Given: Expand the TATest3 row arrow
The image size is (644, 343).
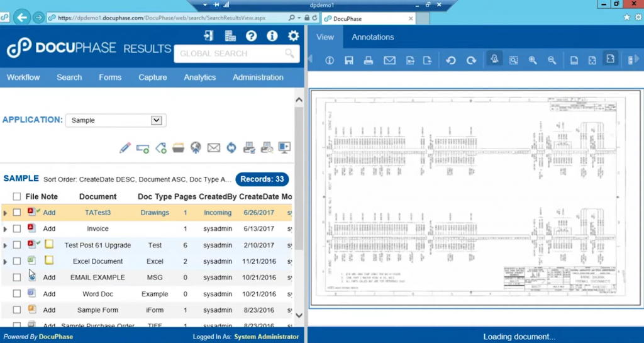Looking at the screenshot, I should click(x=6, y=213).
